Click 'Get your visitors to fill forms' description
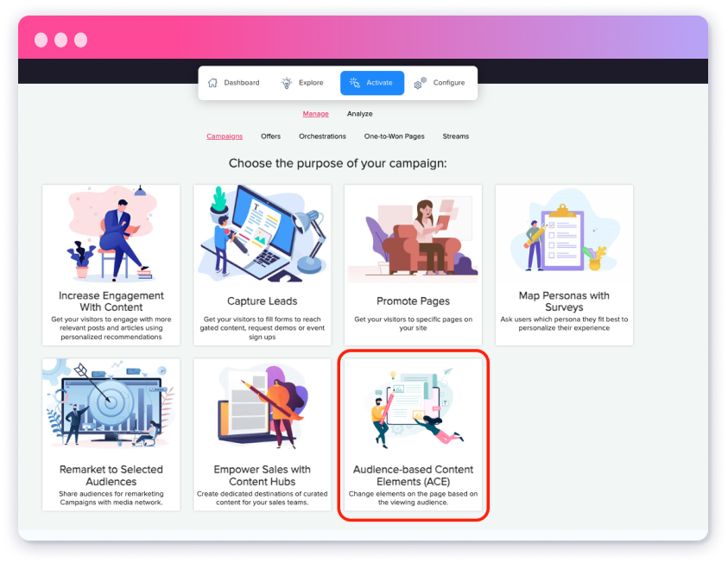Viewport: 728px width, 563px height. 263,327
